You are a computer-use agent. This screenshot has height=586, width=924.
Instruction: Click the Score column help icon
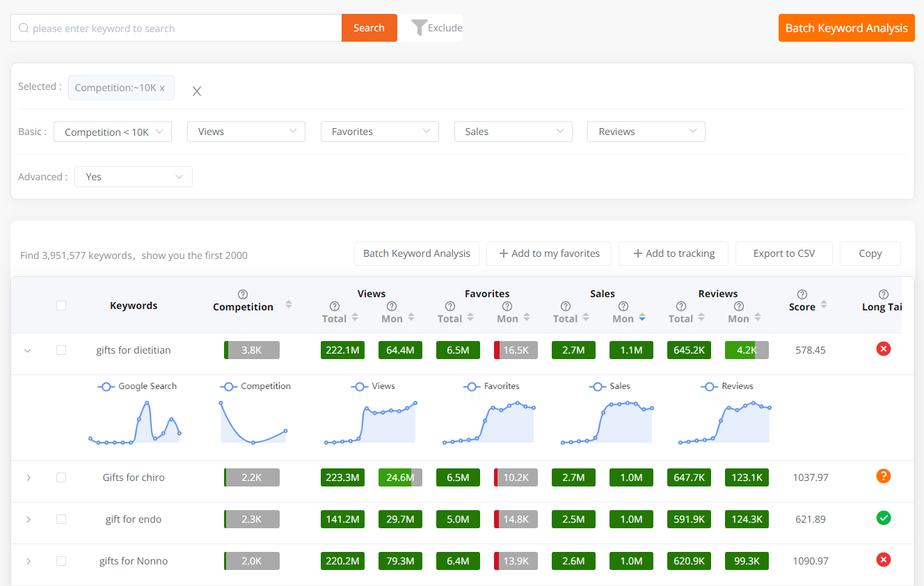[802, 294]
